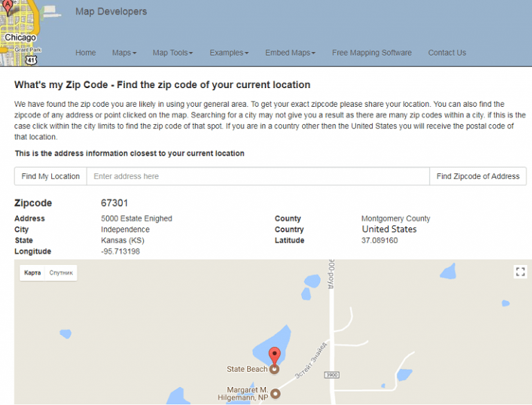The image size is (532, 405).
Task: Click Find Zipcode of Address button
Action: click(x=478, y=176)
